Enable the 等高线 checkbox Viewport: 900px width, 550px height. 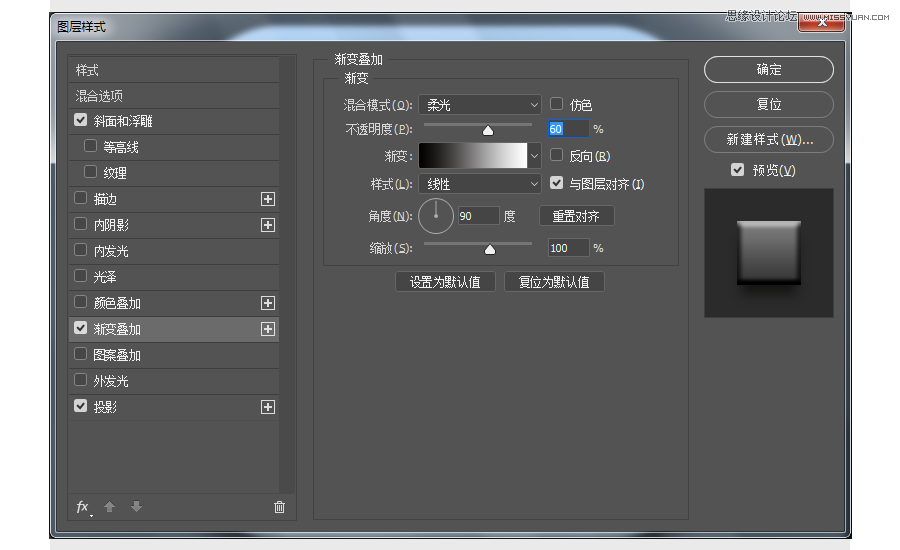click(x=90, y=146)
